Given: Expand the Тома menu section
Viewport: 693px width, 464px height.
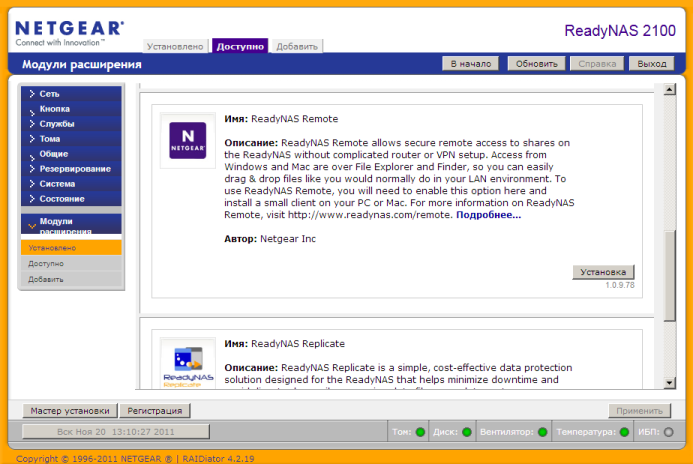Looking at the screenshot, I should pos(71,139).
